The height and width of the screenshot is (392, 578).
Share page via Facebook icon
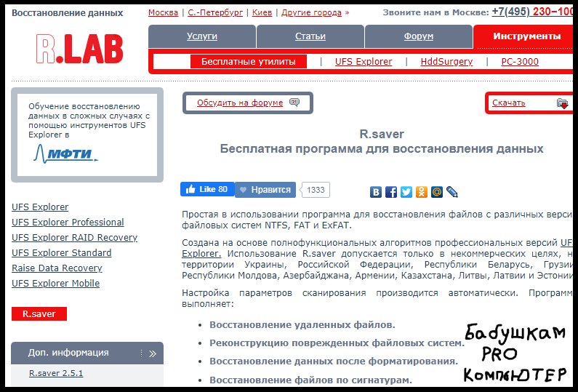click(x=391, y=192)
